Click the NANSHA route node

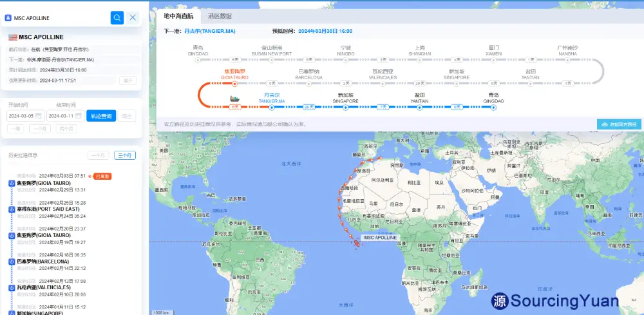click(x=567, y=60)
